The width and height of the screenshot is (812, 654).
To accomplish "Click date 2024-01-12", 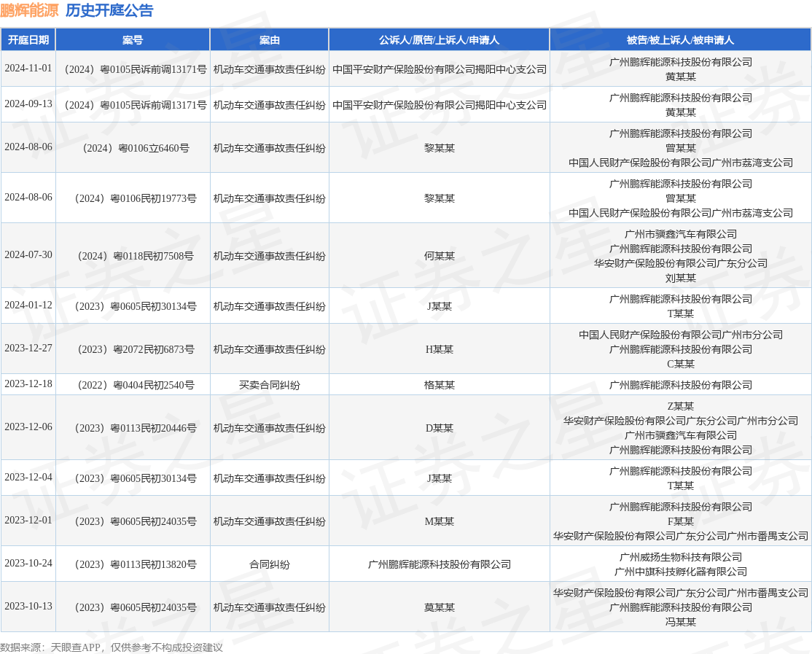I will [28, 305].
